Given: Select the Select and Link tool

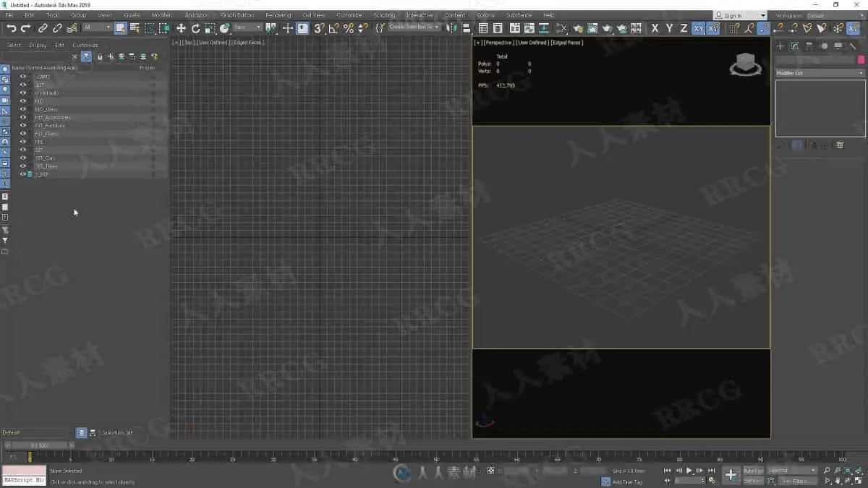Looking at the screenshot, I should 43,28.
